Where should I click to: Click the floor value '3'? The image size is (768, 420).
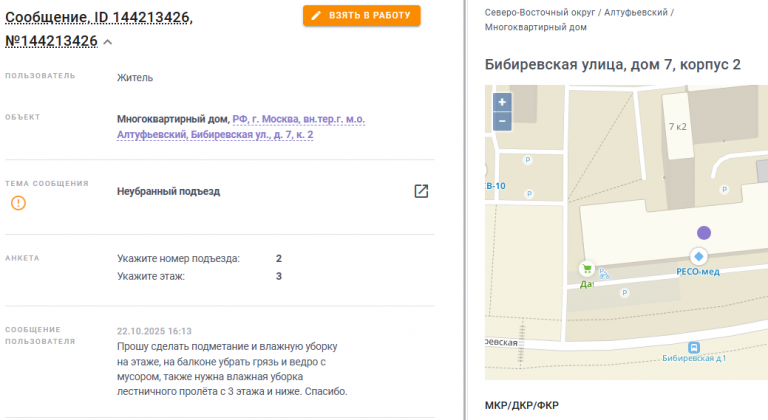[x=279, y=276]
